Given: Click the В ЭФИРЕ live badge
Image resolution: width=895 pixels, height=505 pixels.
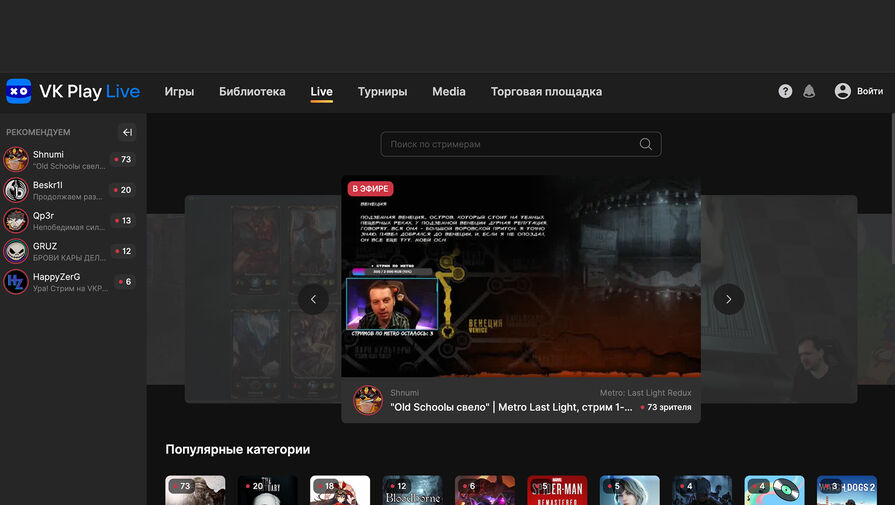Looking at the screenshot, I should click(x=370, y=189).
